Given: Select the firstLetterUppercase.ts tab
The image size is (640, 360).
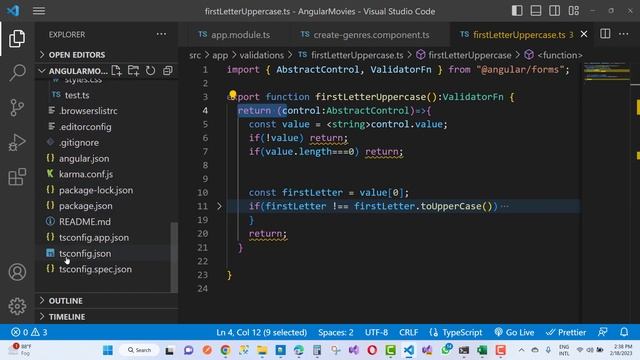Looking at the screenshot, I should pos(518,35).
